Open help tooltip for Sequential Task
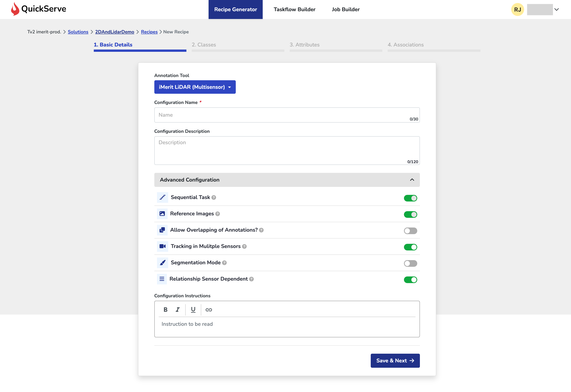 pos(214,198)
